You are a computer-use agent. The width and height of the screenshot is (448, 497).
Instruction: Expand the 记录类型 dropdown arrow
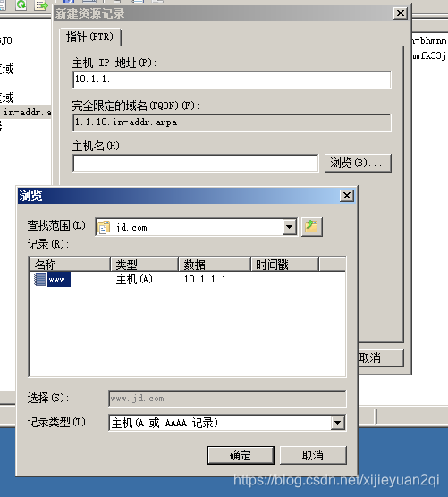pyautogui.click(x=338, y=423)
